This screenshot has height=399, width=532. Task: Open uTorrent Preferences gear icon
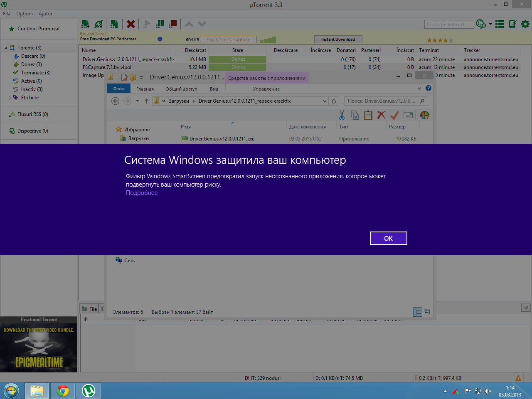(x=525, y=24)
